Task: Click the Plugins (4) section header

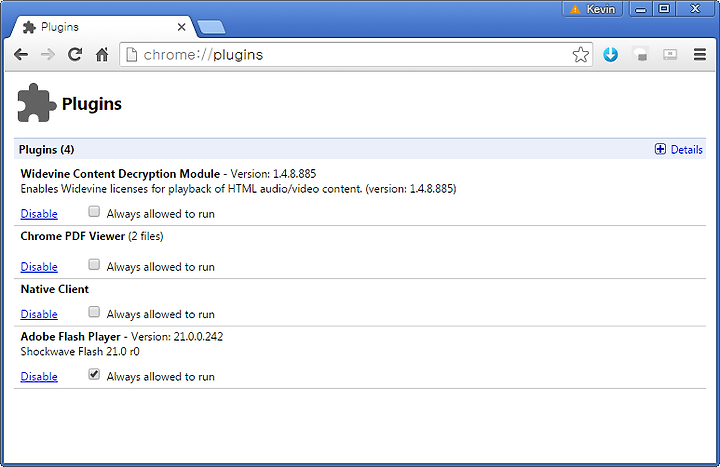Action: coord(46,150)
